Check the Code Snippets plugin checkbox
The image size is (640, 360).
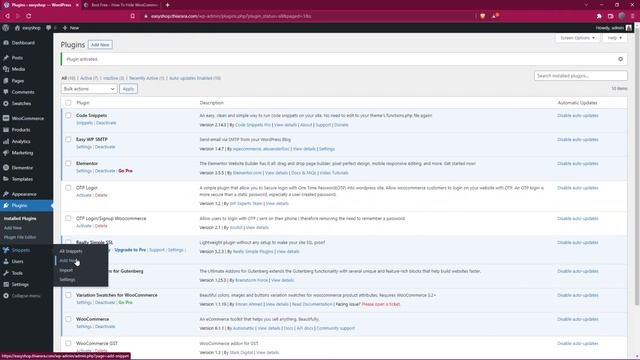(68, 116)
